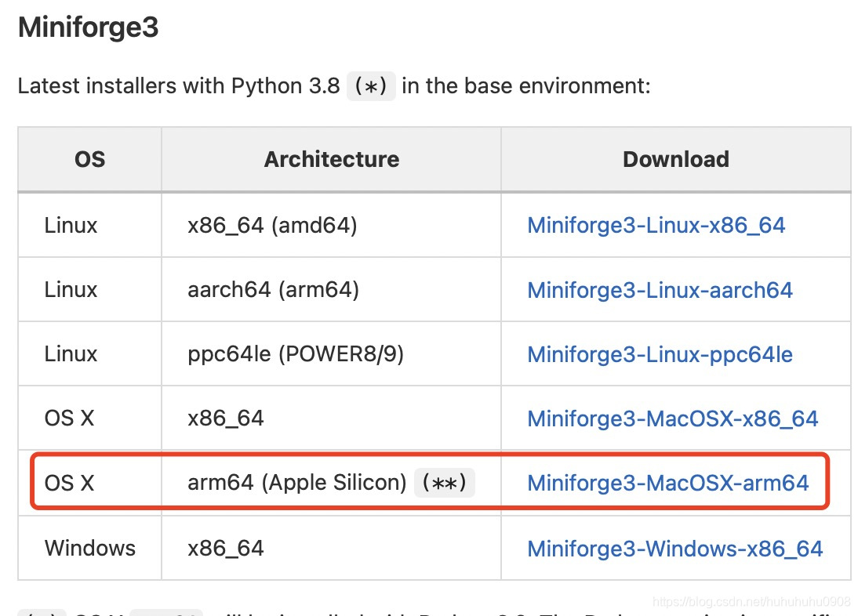Click the Miniforge3-Windows-x86_64 link

point(674,548)
